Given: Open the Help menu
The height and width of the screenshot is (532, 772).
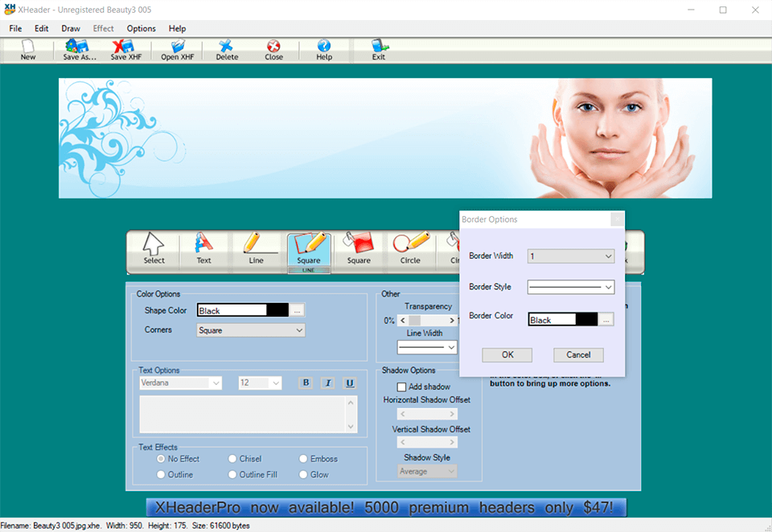Looking at the screenshot, I should click(x=177, y=29).
